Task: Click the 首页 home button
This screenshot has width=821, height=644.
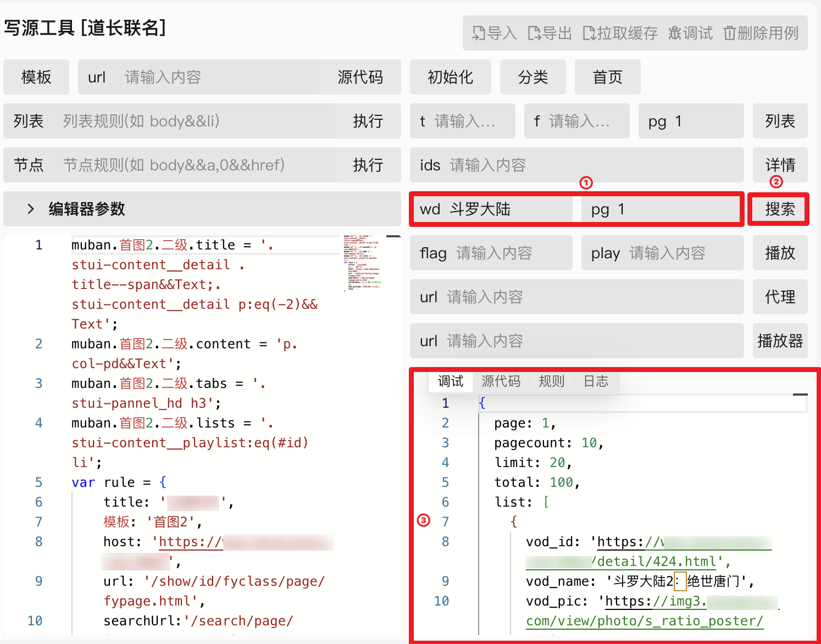Action: 608,77
